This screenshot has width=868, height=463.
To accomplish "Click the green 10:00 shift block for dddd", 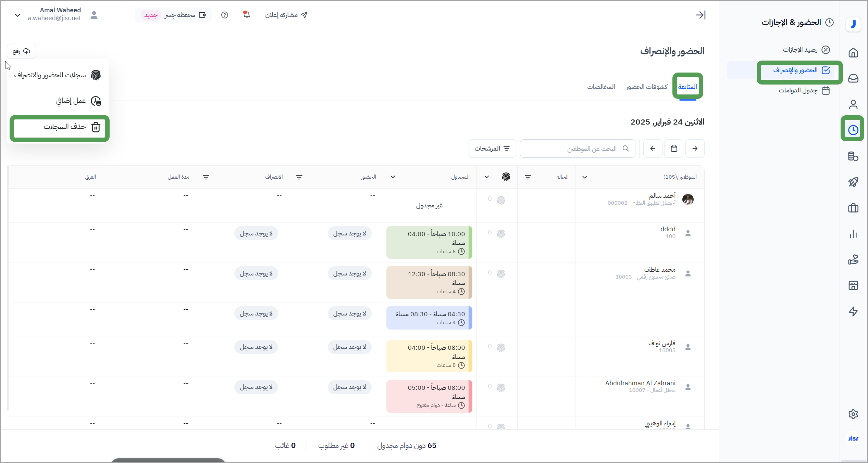I will click(x=429, y=242).
